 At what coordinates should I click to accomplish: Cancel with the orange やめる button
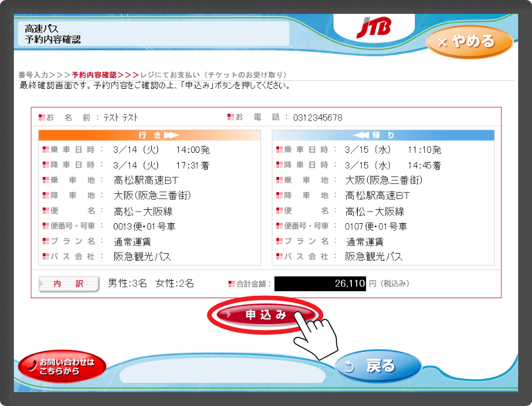tap(469, 43)
